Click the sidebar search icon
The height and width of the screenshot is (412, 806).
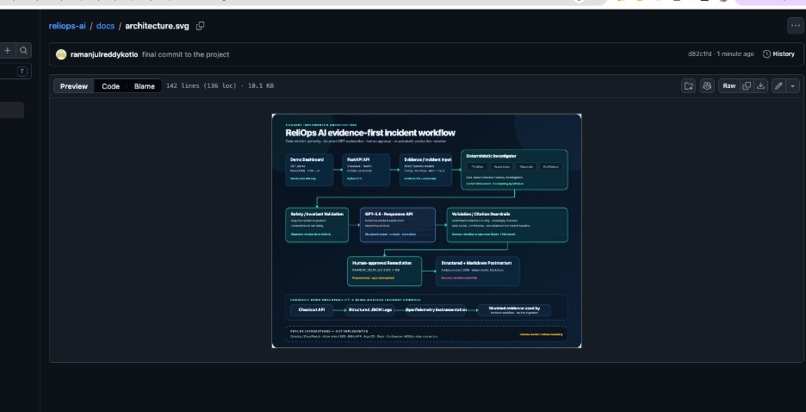(24, 50)
